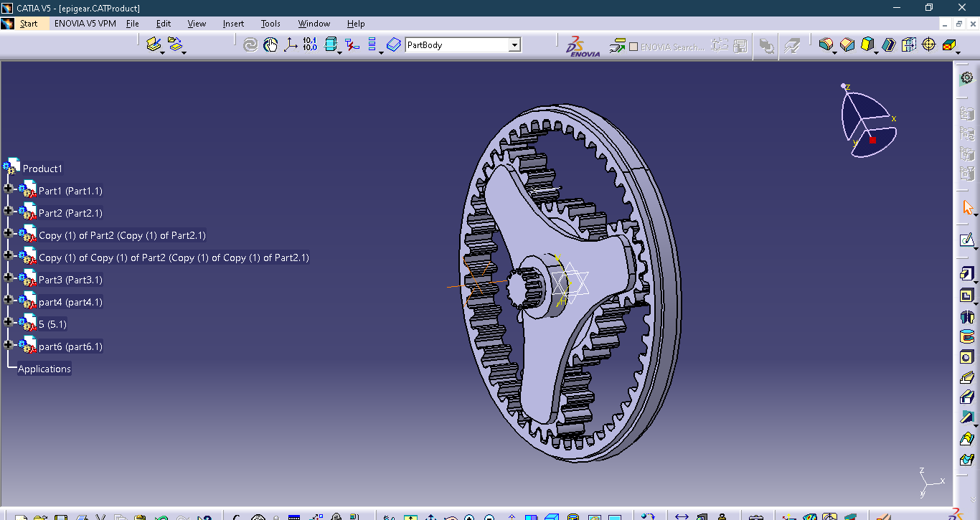This screenshot has height=520, width=980.
Task: Click the red lightning bolt icon in the toolbar
Action: tap(350, 44)
